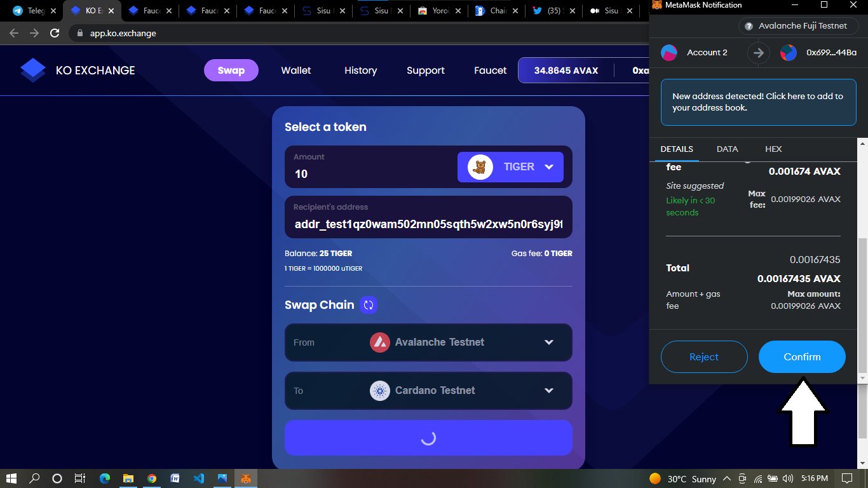
Task: Show hidden system tray icons
Action: click(x=728, y=478)
